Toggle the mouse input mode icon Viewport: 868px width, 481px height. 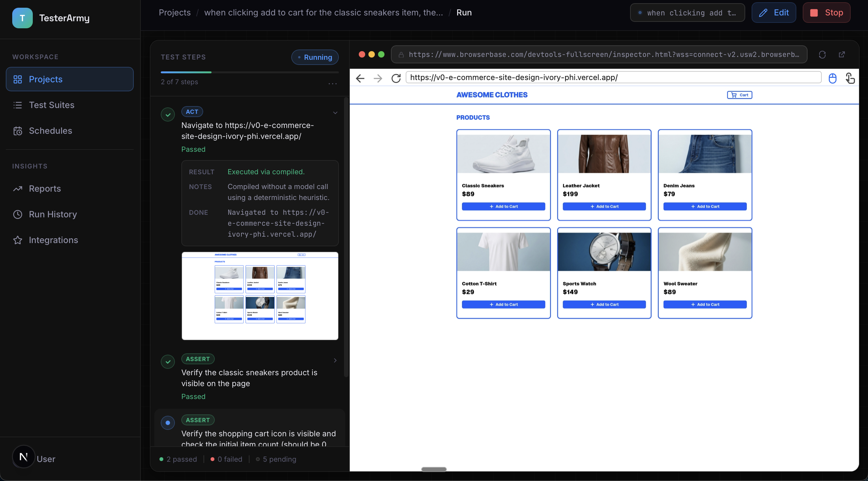pos(832,78)
